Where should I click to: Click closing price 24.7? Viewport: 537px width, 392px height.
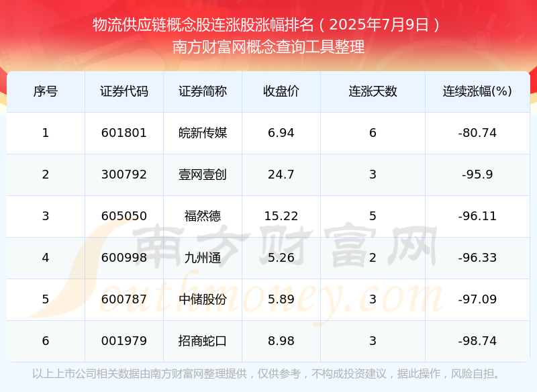[x=281, y=175]
